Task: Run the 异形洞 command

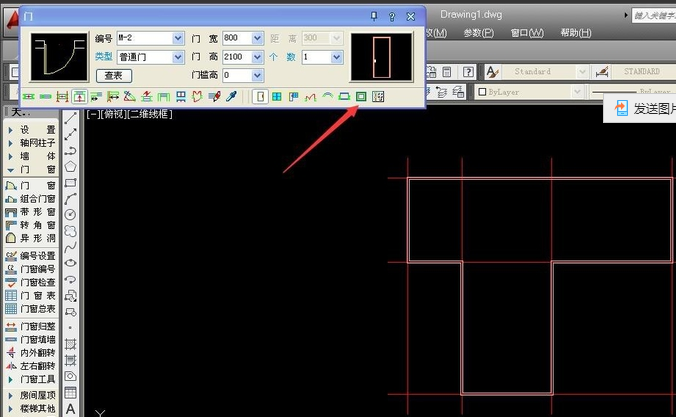Action: [x=31, y=238]
